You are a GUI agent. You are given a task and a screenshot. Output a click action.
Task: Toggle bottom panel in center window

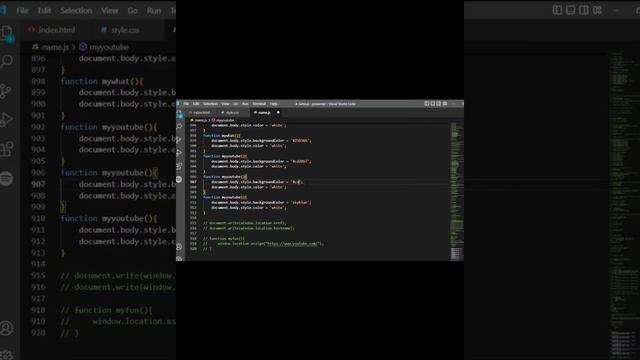pyautogui.click(x=433, y=104)
